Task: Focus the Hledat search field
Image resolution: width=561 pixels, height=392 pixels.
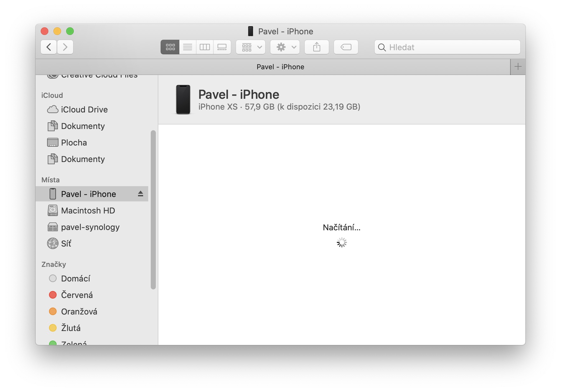Action: click(447, 47)
